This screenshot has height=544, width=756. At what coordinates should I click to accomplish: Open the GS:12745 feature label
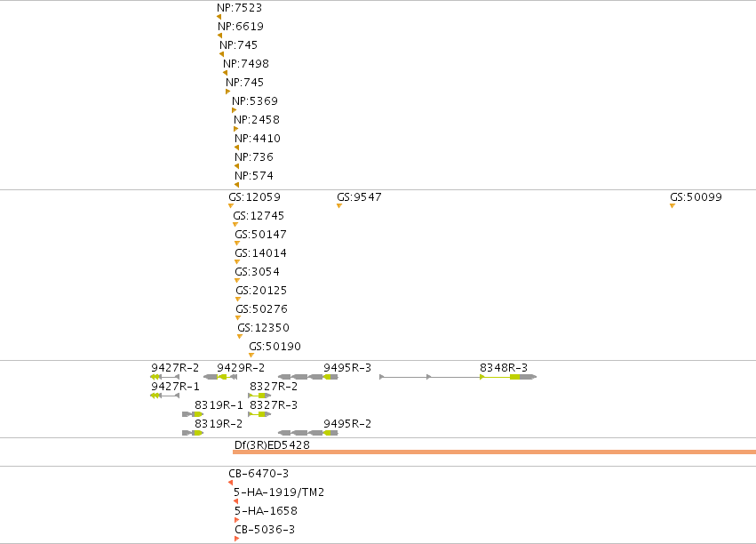[259, 216]
